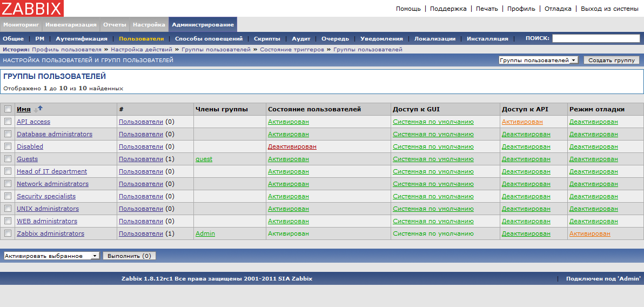Open Пользователи link for Guests row
The height and width of the screenshot is (307, 644).
point(141,159)
